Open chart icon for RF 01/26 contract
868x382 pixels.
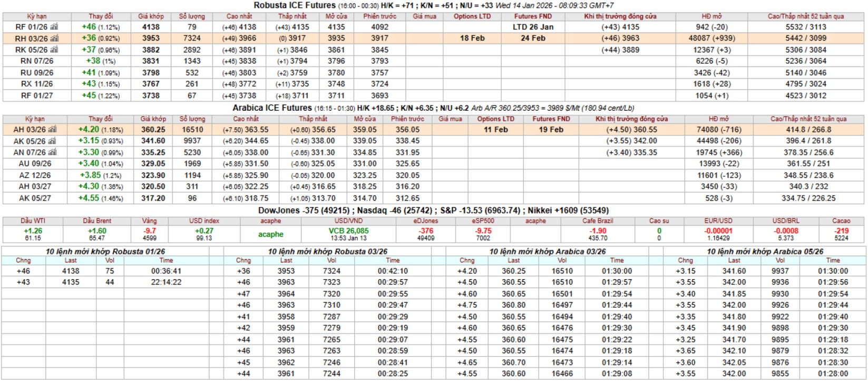click(54, 27)
